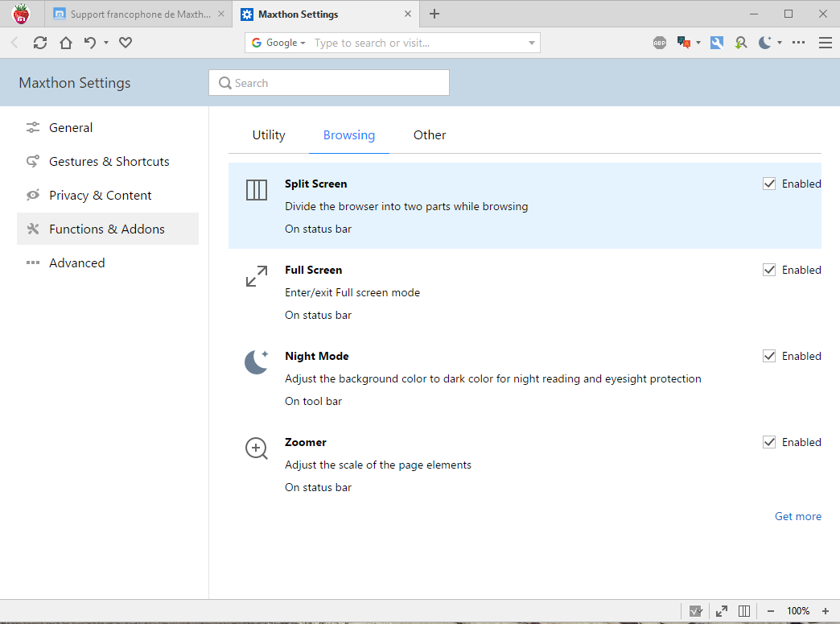The height and width of the screenshot is (624, 840).
Task: Toggle Night Mode moon icon in toolbar
Action: pos(765,43)
